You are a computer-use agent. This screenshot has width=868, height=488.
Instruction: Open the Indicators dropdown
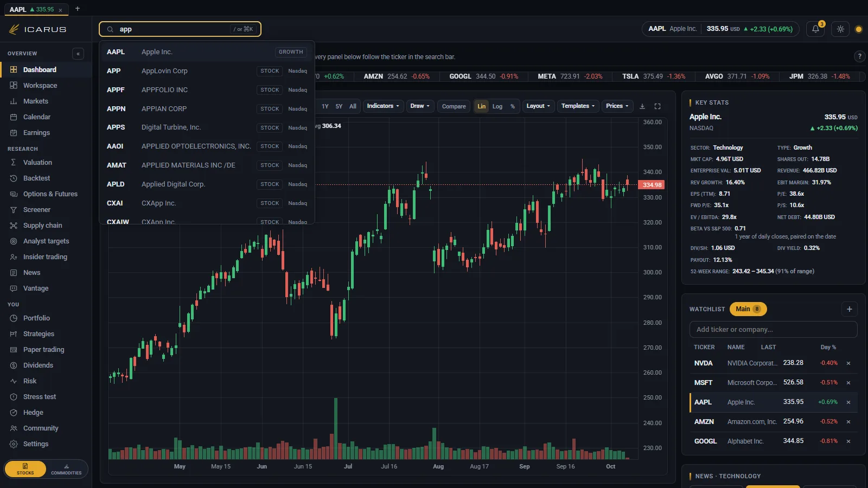pyautogui.click(x=383, y=106)
